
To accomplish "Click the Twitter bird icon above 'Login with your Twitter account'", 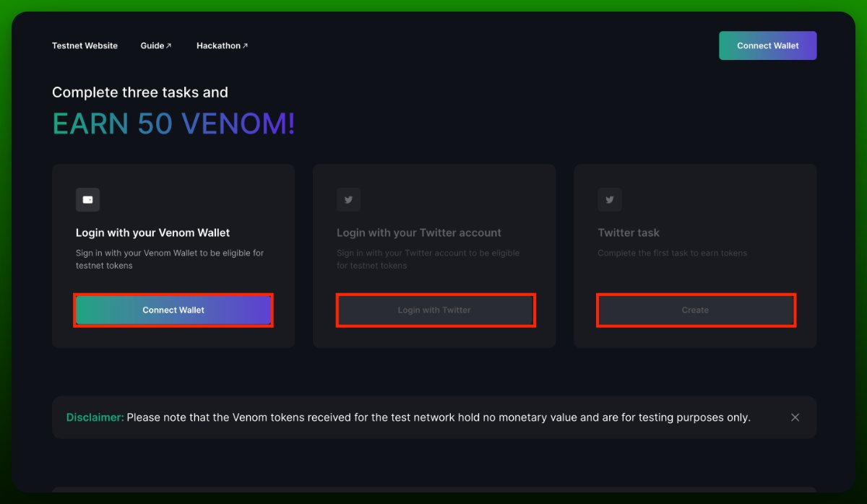I will (x=348, y=200).
